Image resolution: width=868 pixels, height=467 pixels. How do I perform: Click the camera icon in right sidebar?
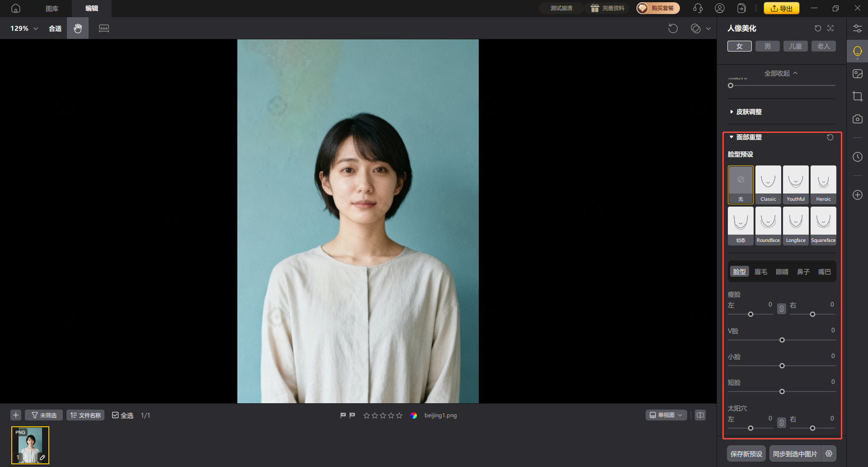click(857, 119)
